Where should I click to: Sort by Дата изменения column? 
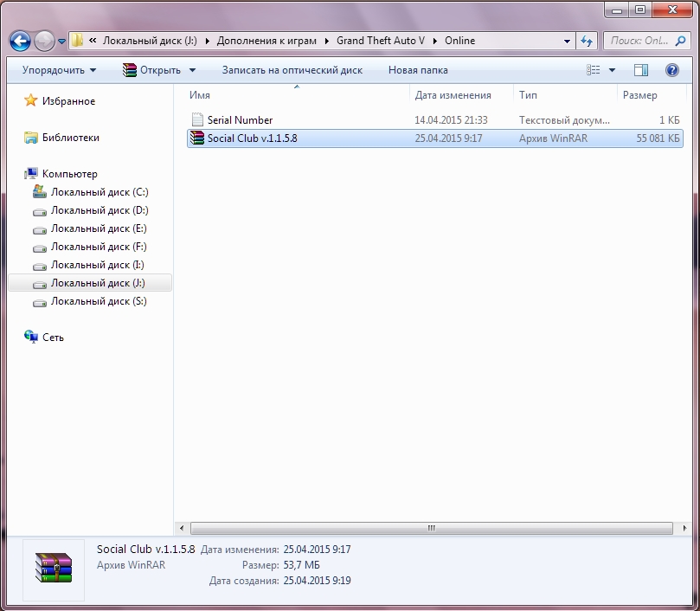(453, 95)
